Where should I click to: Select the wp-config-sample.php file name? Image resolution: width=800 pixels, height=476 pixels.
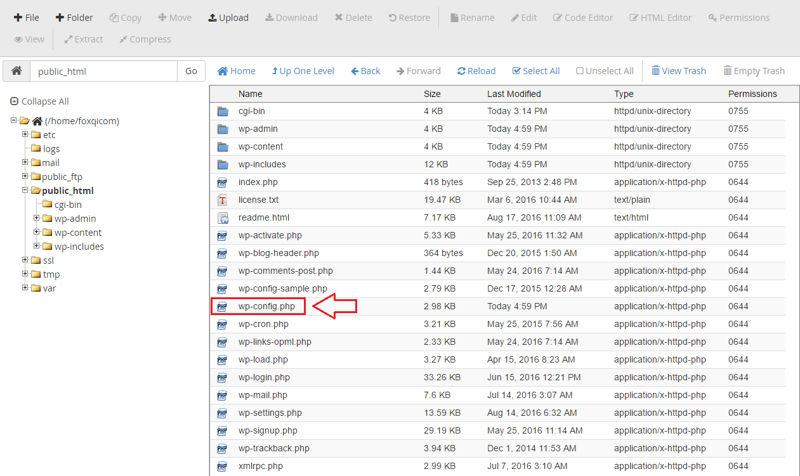(283, 288)
